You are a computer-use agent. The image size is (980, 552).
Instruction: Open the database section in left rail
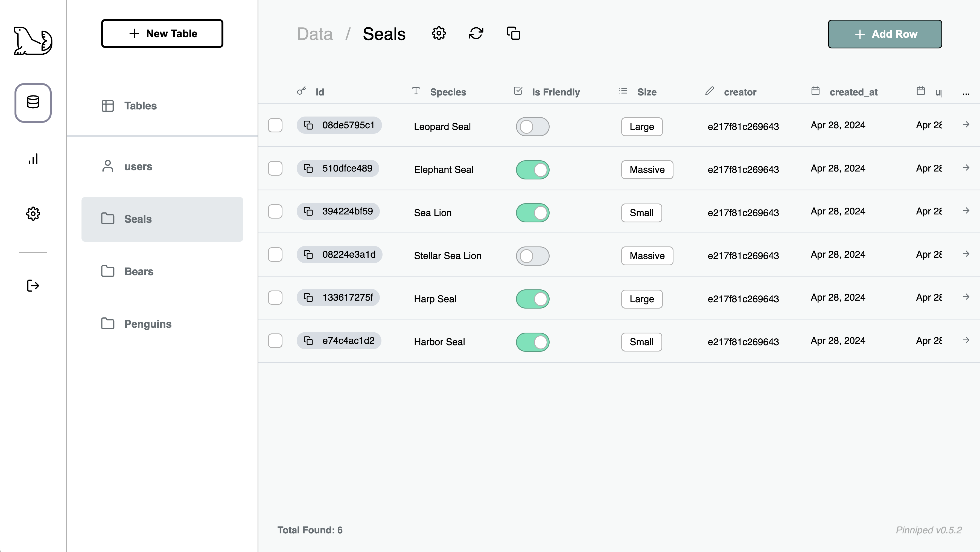[x=33, y=103]
